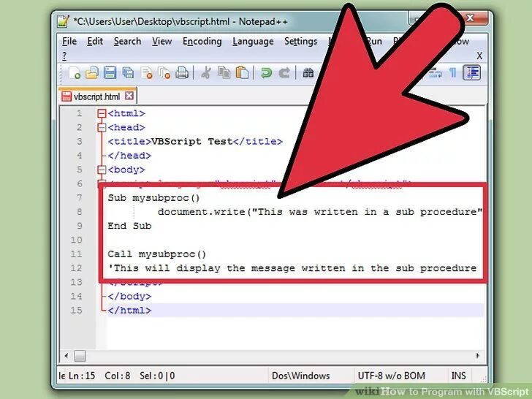Viewport: 532px width, 399px height.
Task: Click the horizontal scrollbar thumb
Action: pos(80,356)
